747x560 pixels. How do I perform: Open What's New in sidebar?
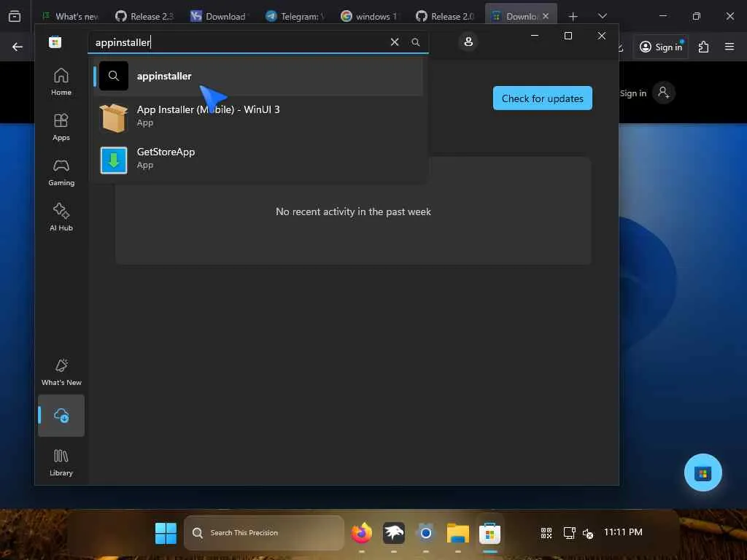[61, 373]
